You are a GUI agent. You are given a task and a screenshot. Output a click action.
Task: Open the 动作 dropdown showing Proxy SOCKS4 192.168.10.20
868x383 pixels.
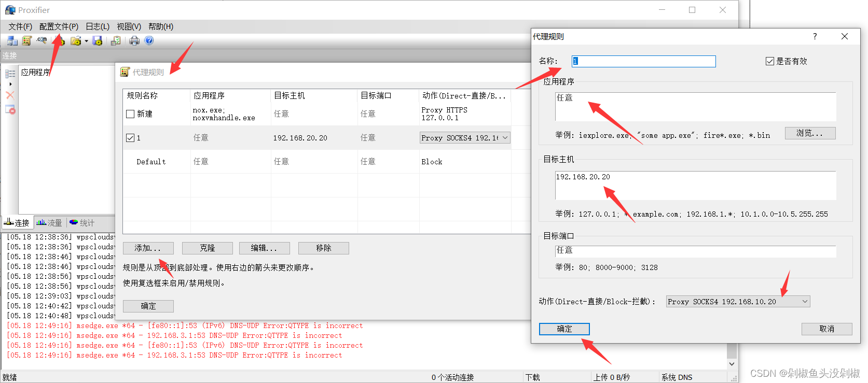pyautogui.click(x=738, y=302)
